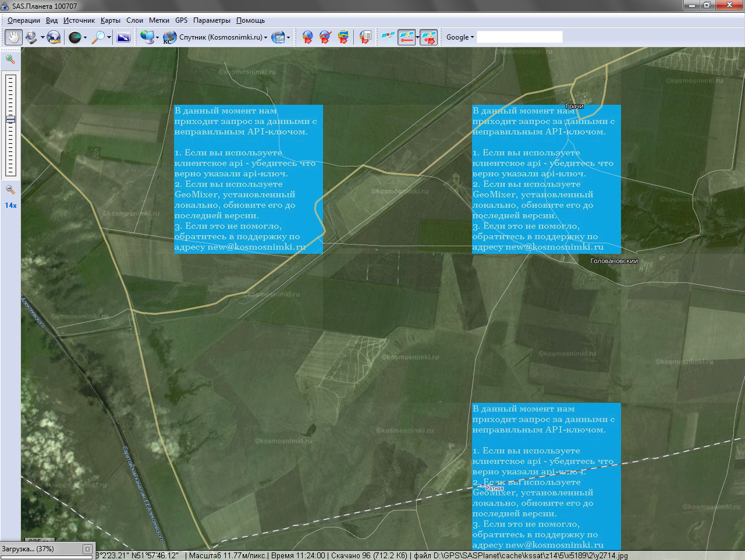Toggle GPS track display button
The height and width of the screenshot is (560, 745).
coord(406,37)
